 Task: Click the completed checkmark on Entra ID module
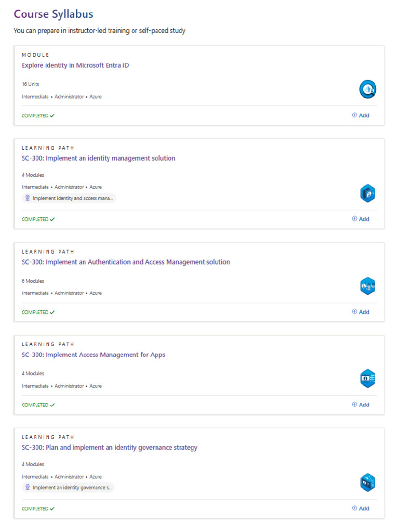pyautogui.click(x=52, y=116)
